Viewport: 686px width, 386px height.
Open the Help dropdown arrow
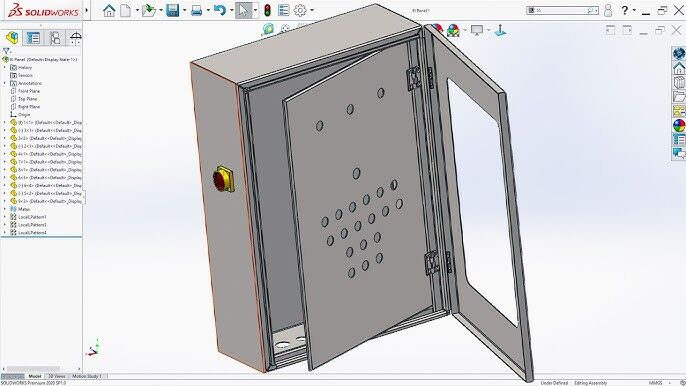(634, 10)
